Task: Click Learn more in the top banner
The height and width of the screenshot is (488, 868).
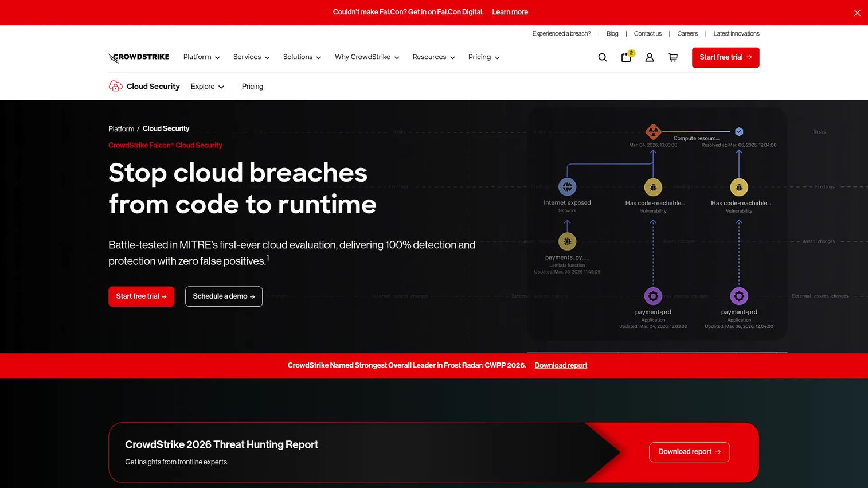Action: click(x=510, y=12)
